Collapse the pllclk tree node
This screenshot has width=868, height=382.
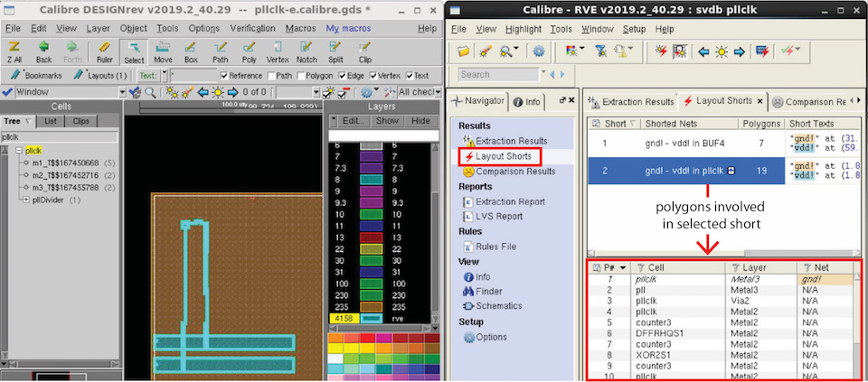[19, 151]
